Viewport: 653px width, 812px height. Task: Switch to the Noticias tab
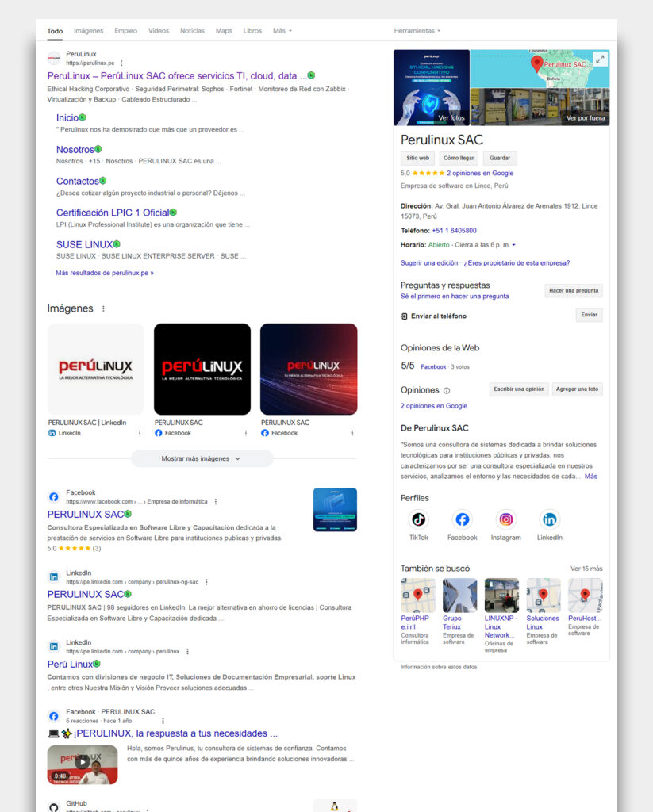192,31
